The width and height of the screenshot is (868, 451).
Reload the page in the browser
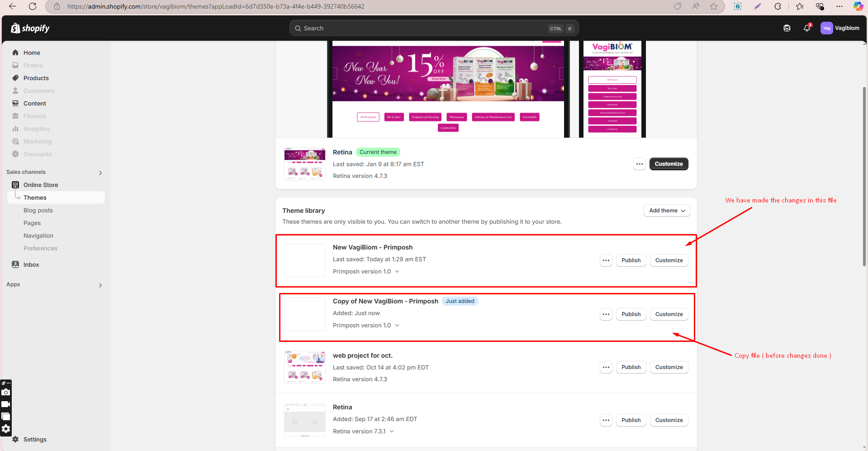click(33, 6)
